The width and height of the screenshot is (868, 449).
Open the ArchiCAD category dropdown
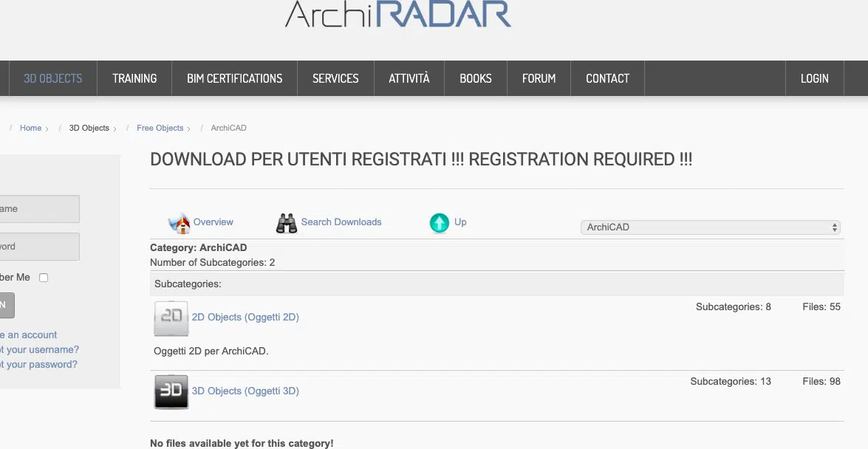click(710, 227)
